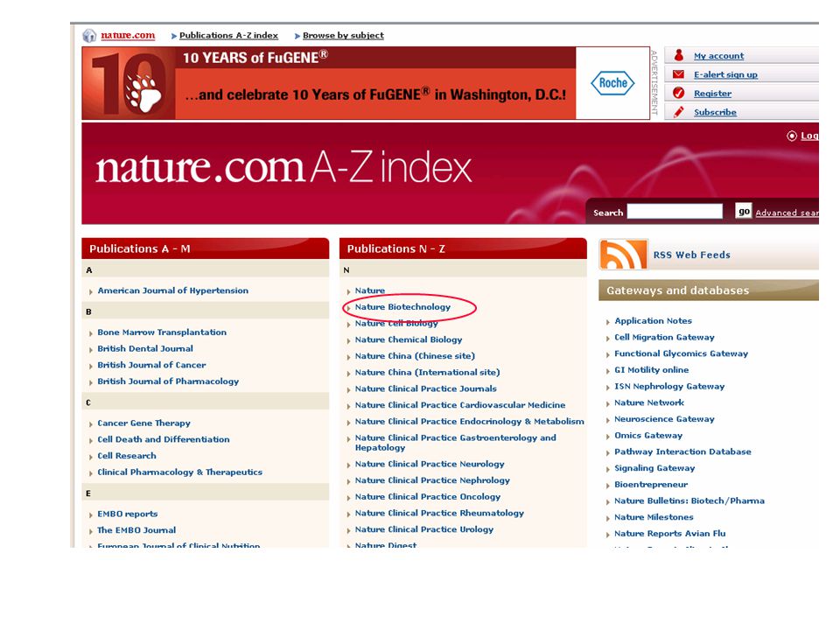Screen dimensions: 840x630
Task: Open Clinical Pharmacology & Therapeutics
Action: click(x=180, y=472)
